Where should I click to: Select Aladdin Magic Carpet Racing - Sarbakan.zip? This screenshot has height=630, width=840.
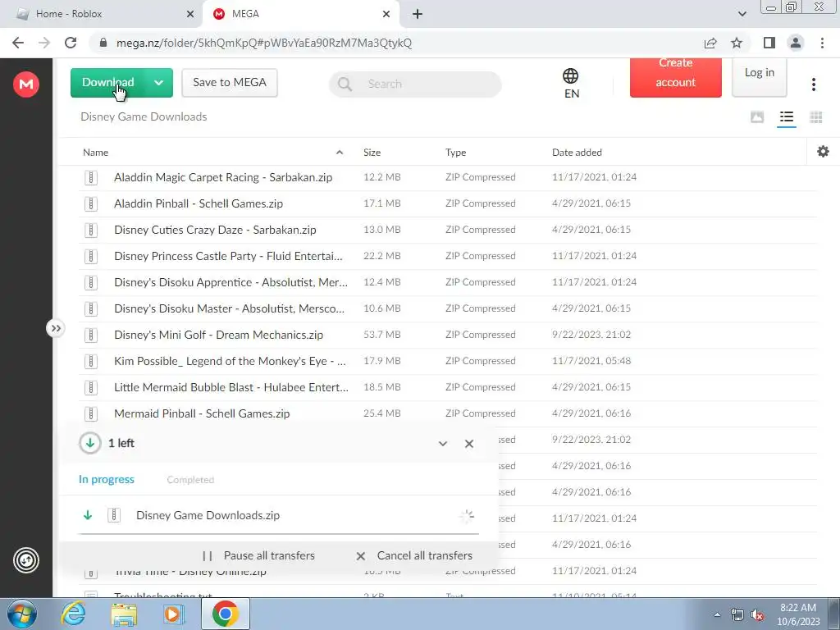click(x=448, y=177)
